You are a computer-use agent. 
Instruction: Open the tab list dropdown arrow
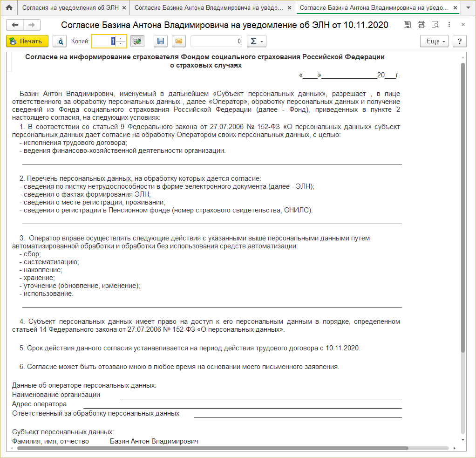pos(468,7)
